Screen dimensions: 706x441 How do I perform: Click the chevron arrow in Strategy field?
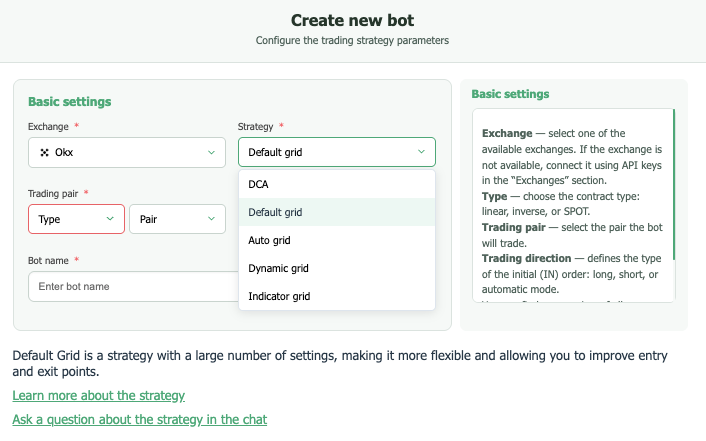(421, 153)
